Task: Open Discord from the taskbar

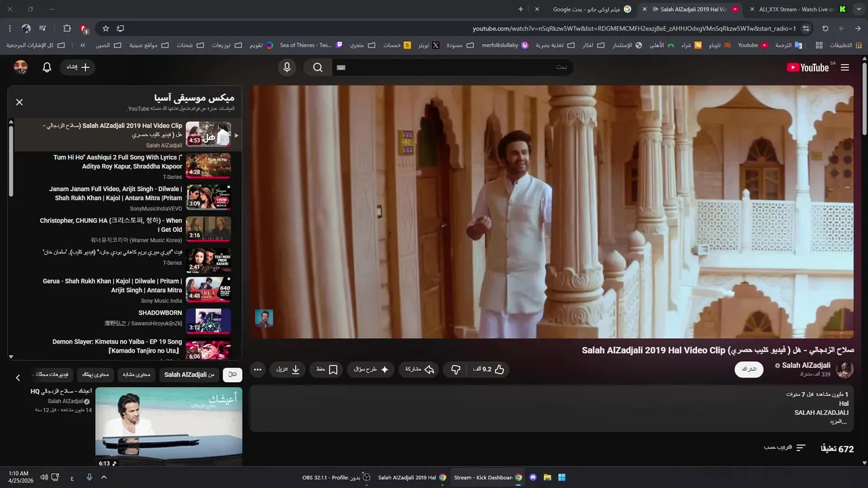Action: click(x=533, y=477)
